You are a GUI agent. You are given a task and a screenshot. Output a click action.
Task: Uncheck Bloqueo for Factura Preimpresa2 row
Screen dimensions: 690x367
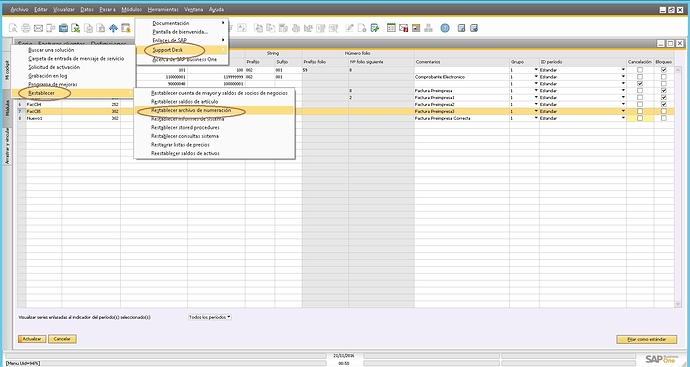(x=664, y=105)
